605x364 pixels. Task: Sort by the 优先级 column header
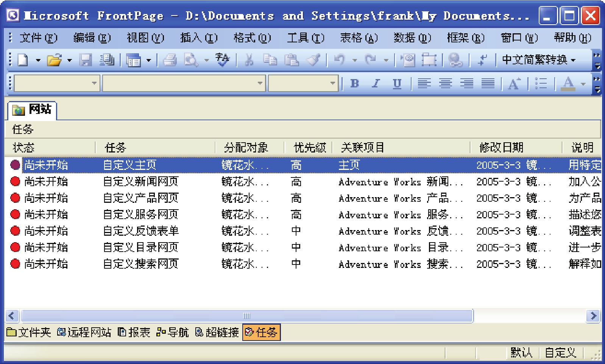(309, 148)
